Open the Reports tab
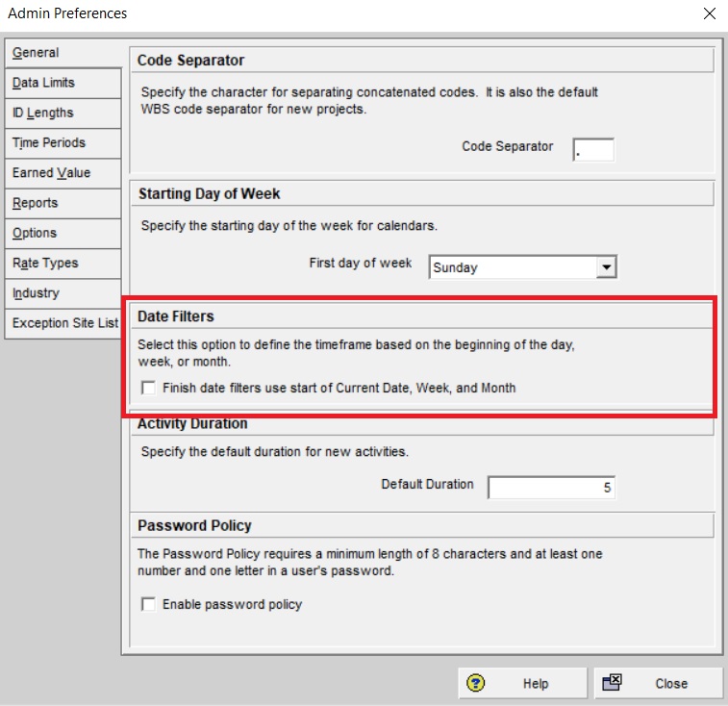This screenshot has height=706, width=728. [x=63, y=204]
